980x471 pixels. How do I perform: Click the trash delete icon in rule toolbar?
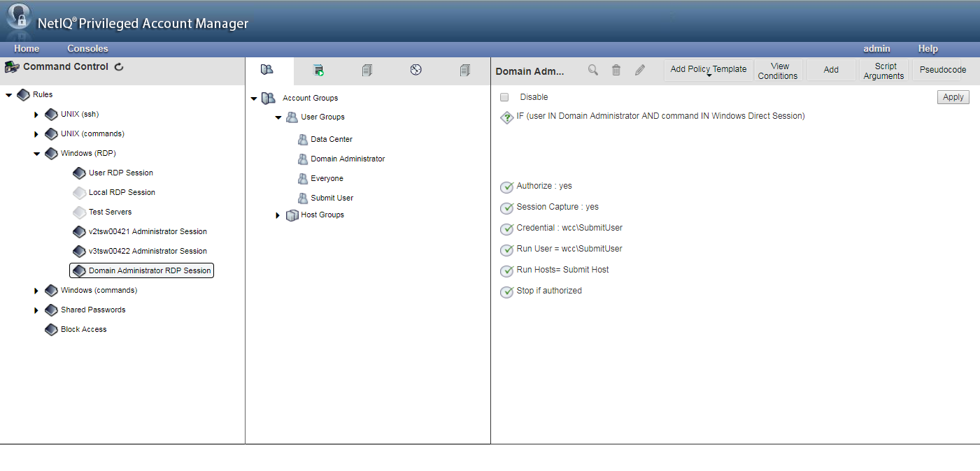coord(616,70)
